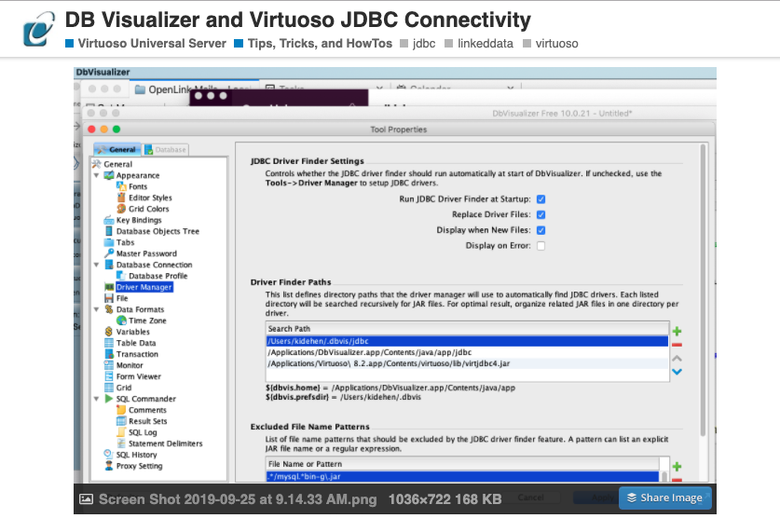Click the OpenLink browser tab behind dialog

point(194,89)
